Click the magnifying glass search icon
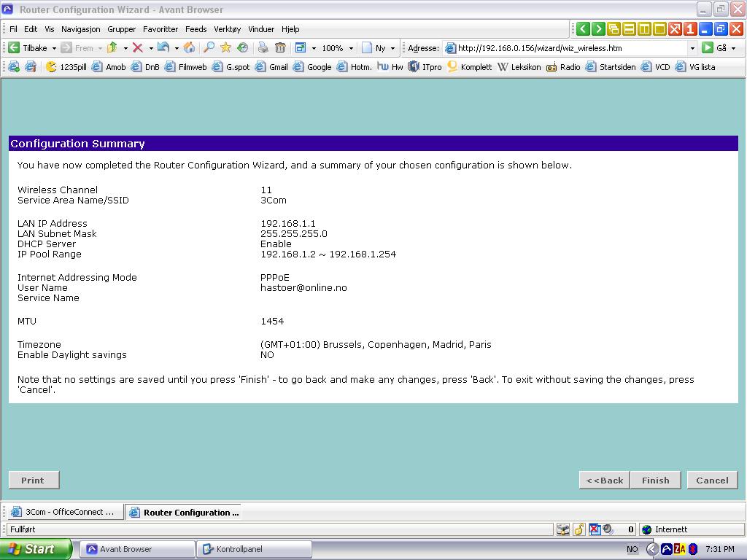Screen dimensions: 747x560 (x=209, y=47)
